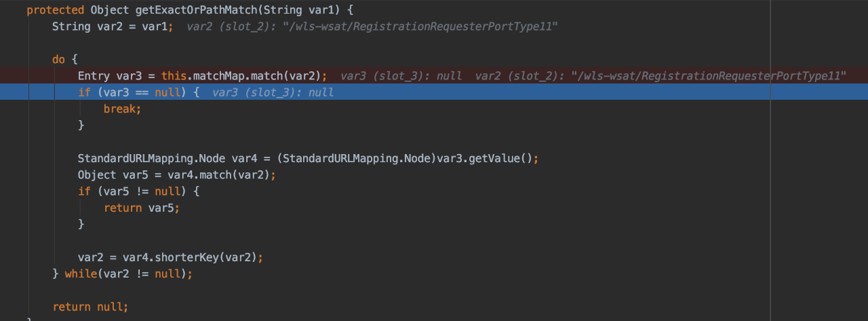Click StandardURLMapping.Node type declaration
Image resolution: width=868 pixels, height=321 pixels.
152,159
